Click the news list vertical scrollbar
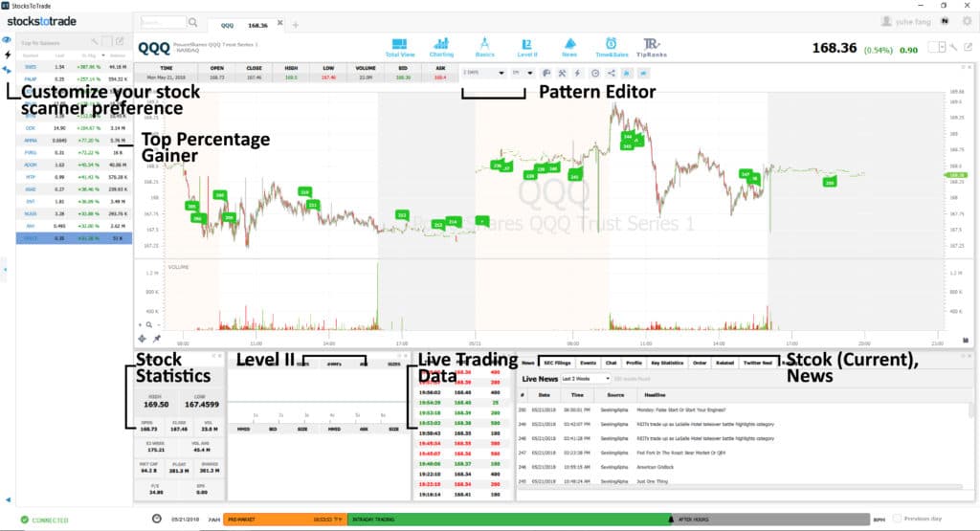Screen dimensions: 980x531 point(971,410)
